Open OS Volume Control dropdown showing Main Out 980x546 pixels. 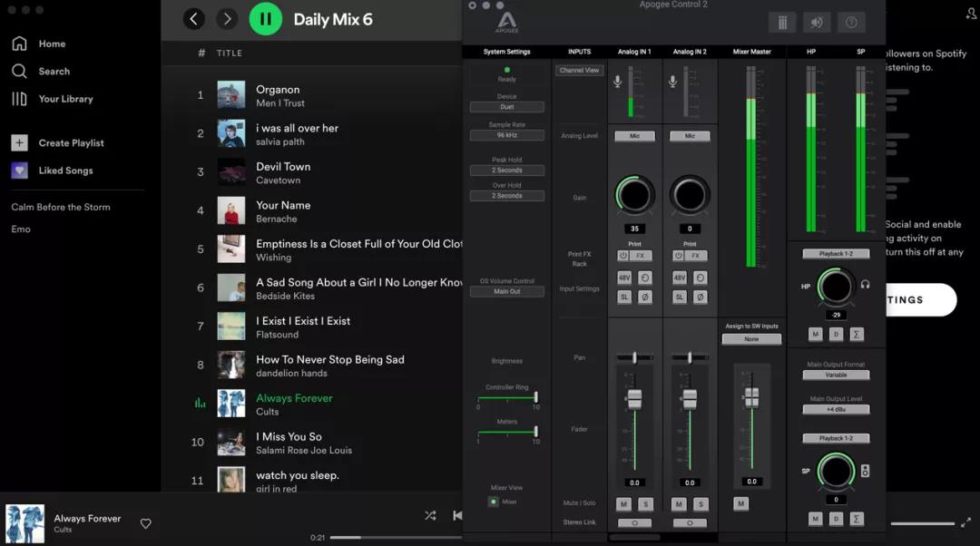pos(507,291)
